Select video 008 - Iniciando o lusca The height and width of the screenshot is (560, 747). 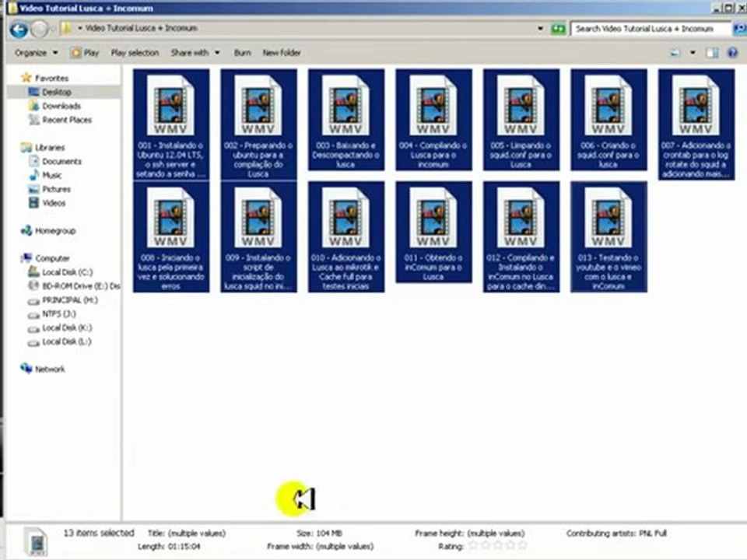171,236
